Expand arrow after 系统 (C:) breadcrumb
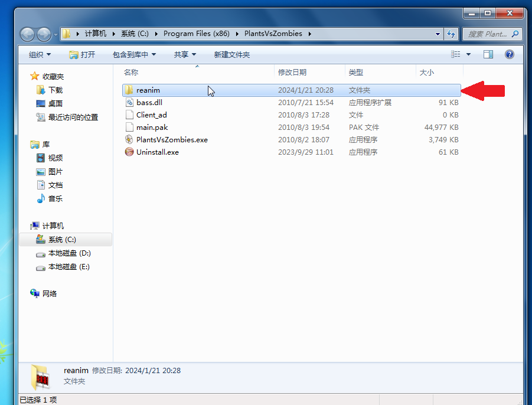The height and width of the screenshot is (405, 532). click(x=156, y=34)
